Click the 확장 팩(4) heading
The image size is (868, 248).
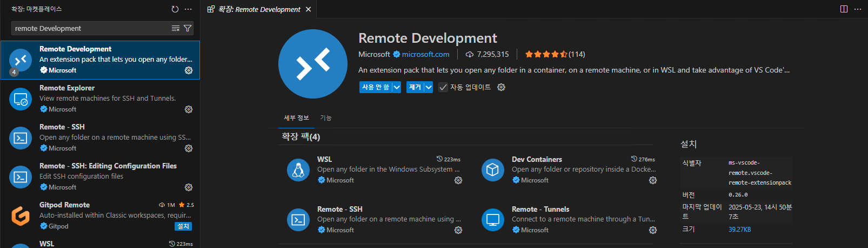[x=301, y=136]
